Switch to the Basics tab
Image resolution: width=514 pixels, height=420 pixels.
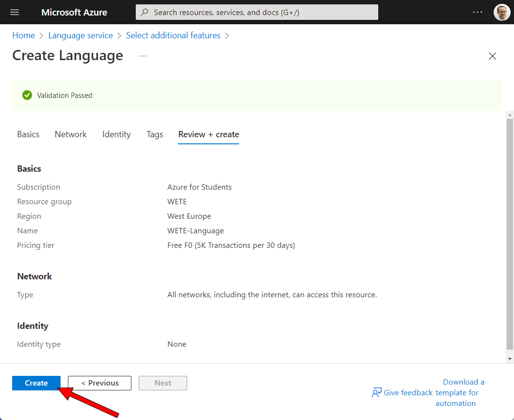point(28,134)
